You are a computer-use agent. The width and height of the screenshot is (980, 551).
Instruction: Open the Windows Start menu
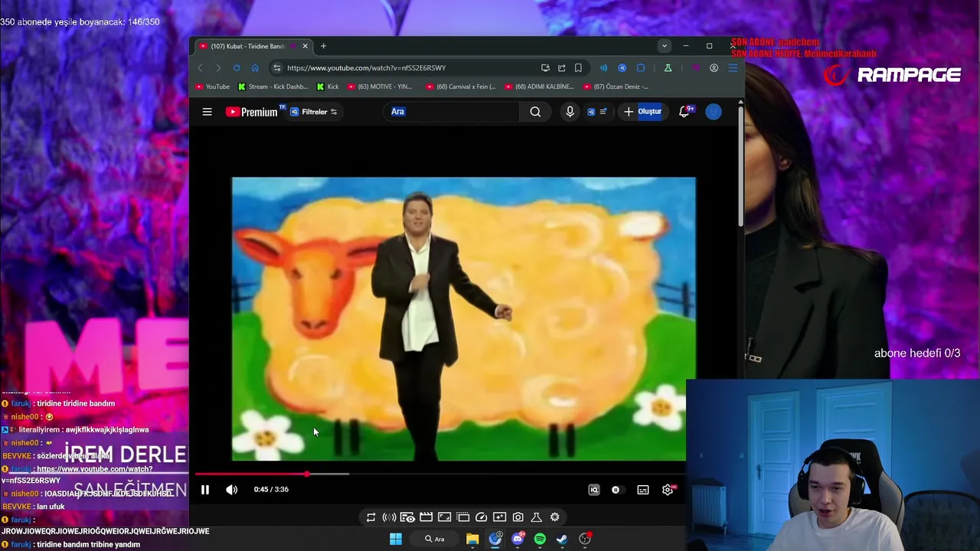click(x=396, y=539)
